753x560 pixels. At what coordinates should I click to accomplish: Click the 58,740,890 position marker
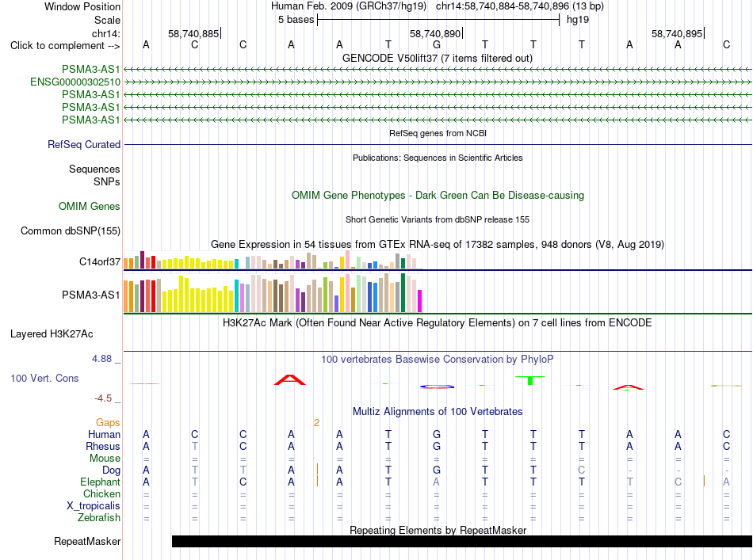tap(435, 33)
